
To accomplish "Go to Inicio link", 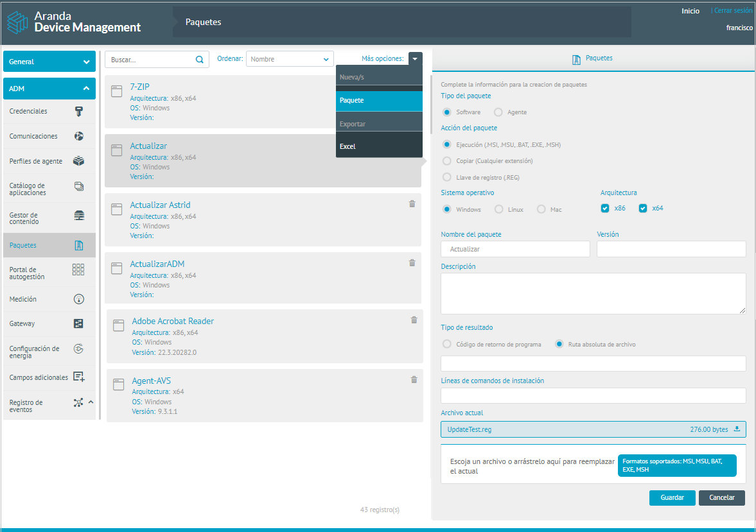I will coord(690,11).
